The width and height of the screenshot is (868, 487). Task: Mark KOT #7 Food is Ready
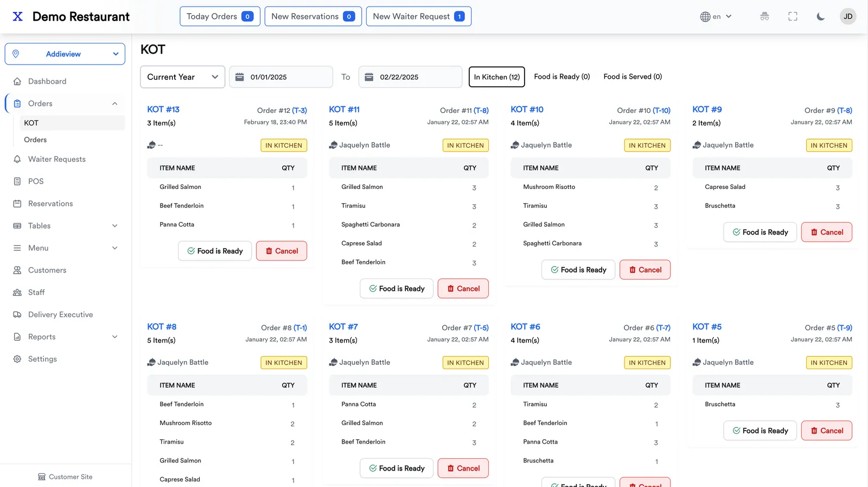[397, 468]
